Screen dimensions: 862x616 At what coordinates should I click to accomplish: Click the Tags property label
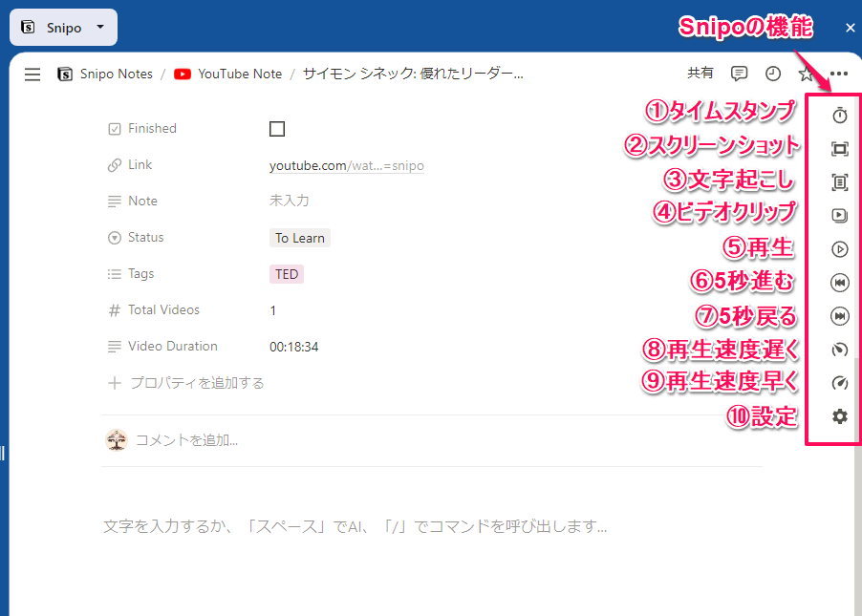[x=140, y=273]
